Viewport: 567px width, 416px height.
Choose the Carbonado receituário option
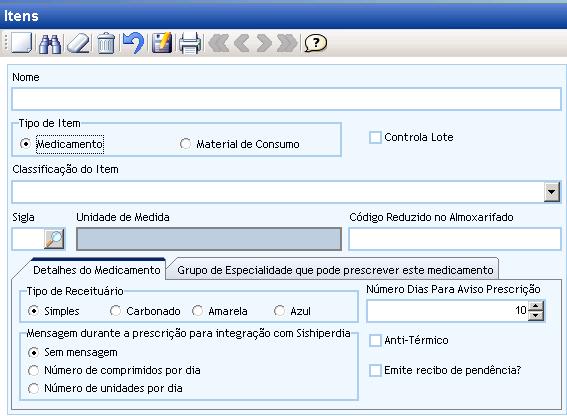[x=115, y=311]
